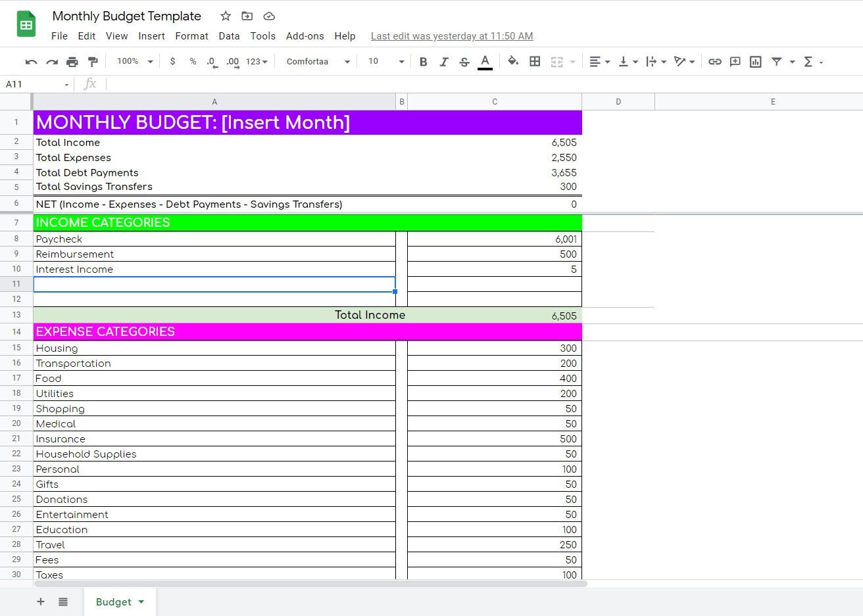Click the Undo arrow icon

tap(31, 62)
